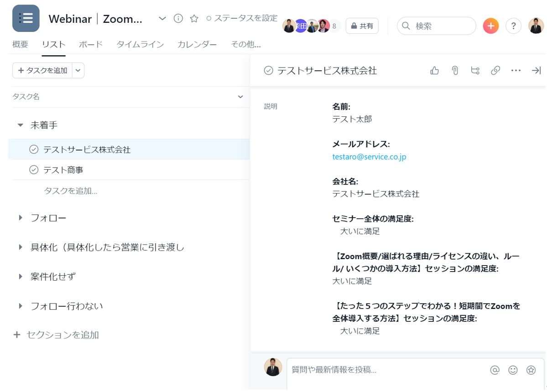The image size is (547, 392).
Task: Open the タイムライン tab
Action: (x=140, y=44)
